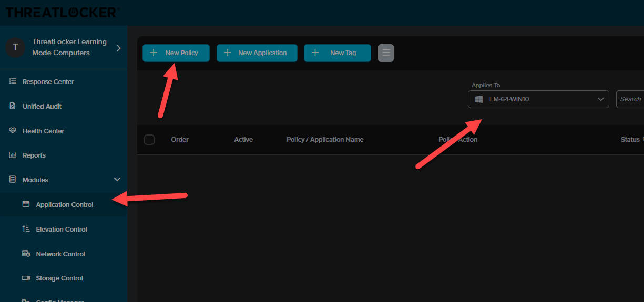This screenshot has width=644, height=302.
Task: Sort by the Status column
Action: [x=630, y=140]
